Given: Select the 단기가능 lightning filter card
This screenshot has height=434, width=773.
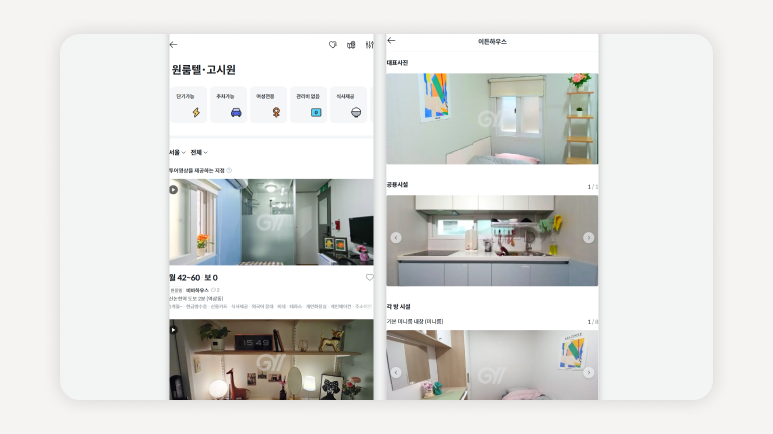Looking at the screenshot, I should click(188, 105).
